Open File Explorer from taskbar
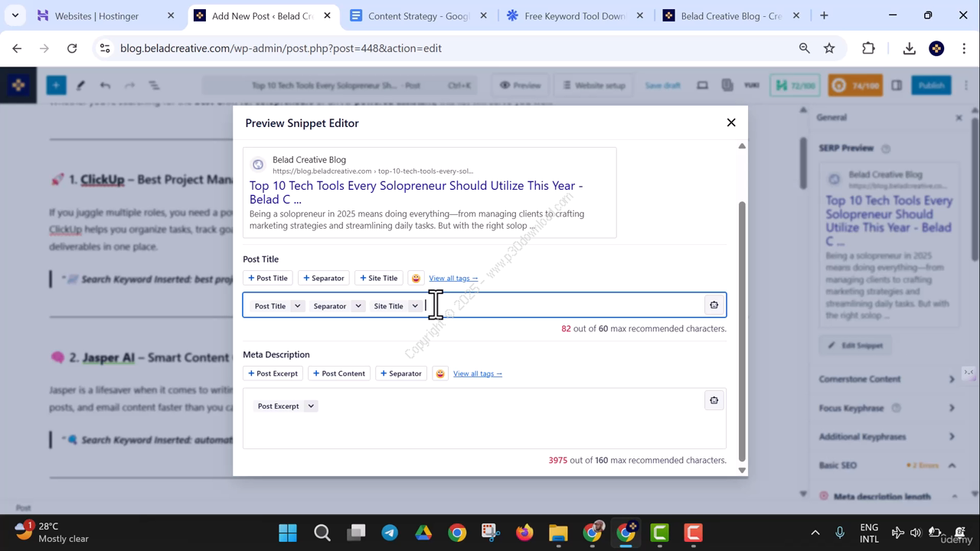The image size is (980, 551). tap(558, 533)
